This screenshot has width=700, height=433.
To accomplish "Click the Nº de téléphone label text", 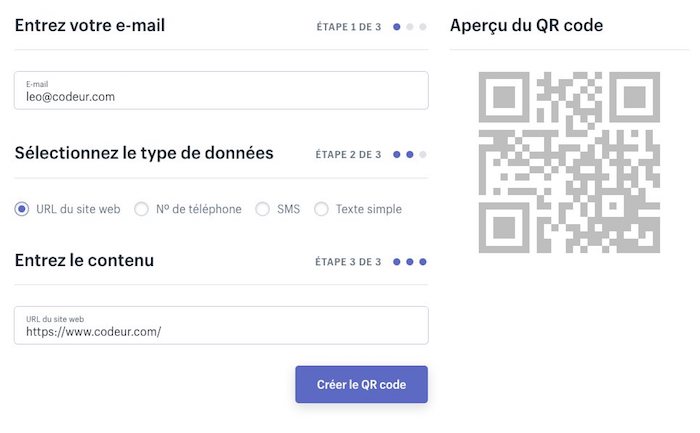I will click(x=198, y=209).
